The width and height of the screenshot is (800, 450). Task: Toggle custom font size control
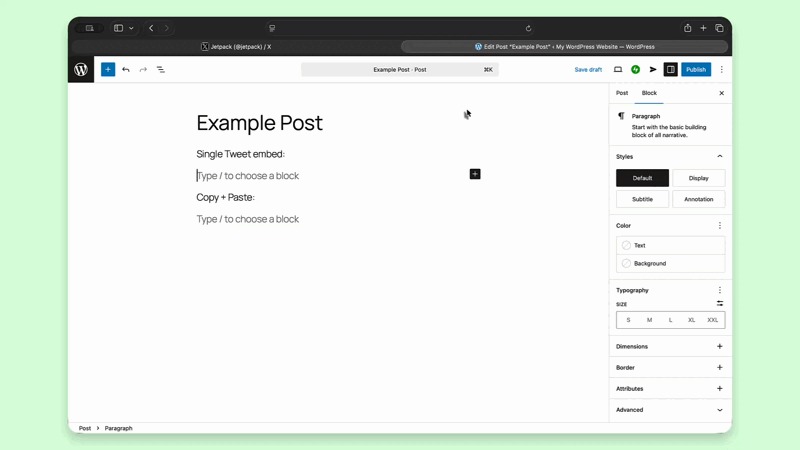tap(720, 304)
